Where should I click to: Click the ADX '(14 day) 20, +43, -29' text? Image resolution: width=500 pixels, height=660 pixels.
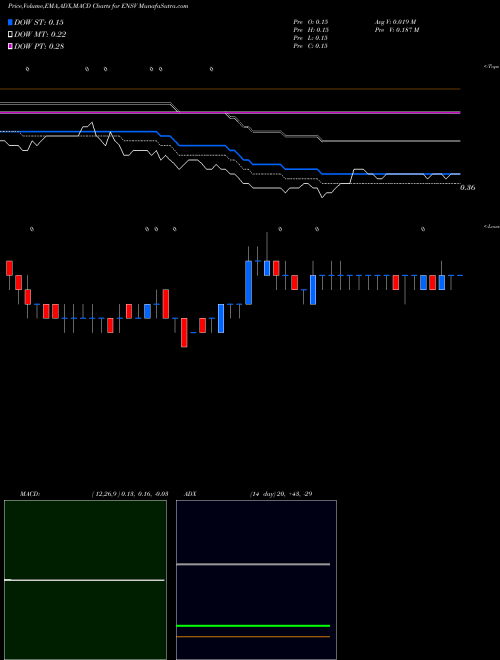(281, 494)
